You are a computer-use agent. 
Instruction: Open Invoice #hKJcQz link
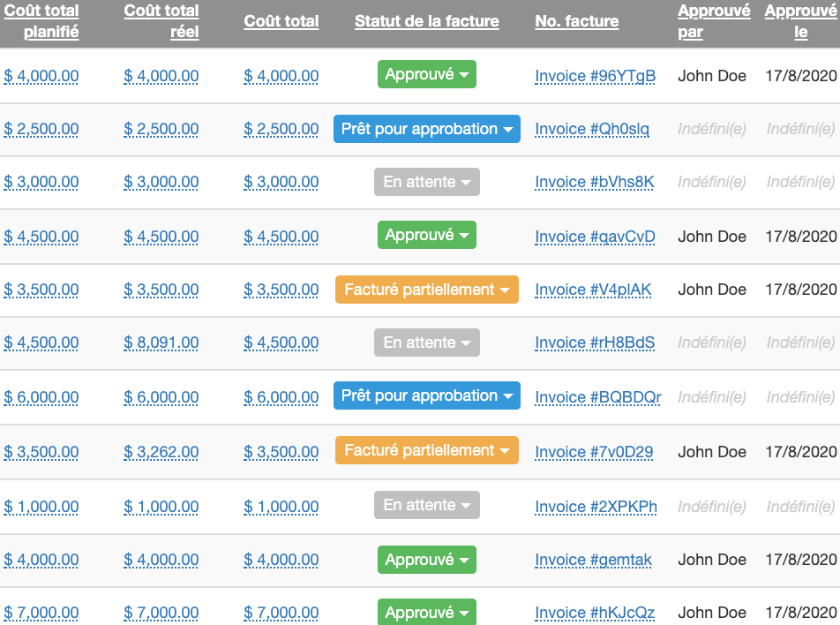(x=595, y=613)
